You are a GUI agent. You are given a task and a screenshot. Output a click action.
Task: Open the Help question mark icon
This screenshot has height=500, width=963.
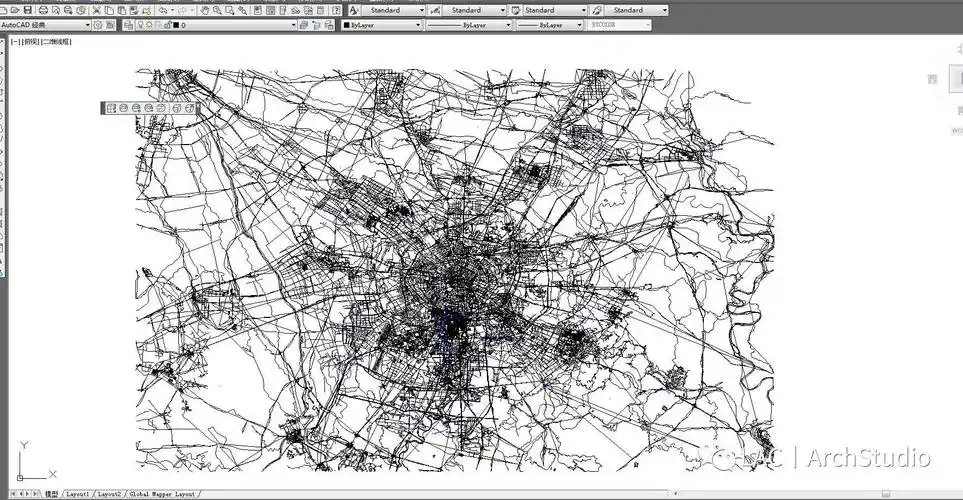tap(333, 10)
